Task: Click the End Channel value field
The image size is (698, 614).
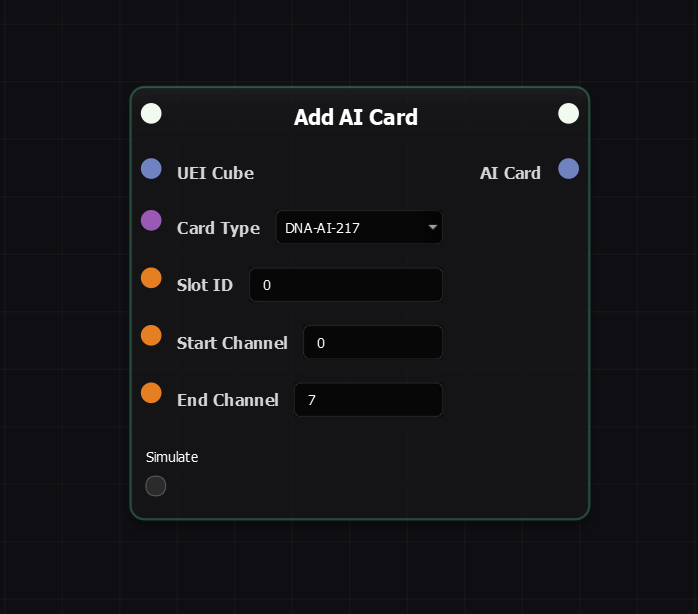Action: coord(367,400)
